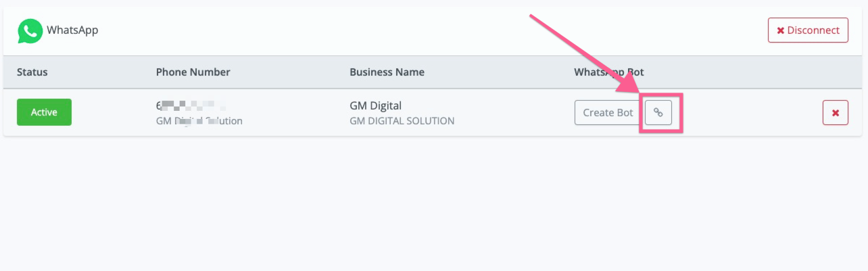Click blank space in the WhatsApp panel header
868x271 pixels.
pos(433,31)
